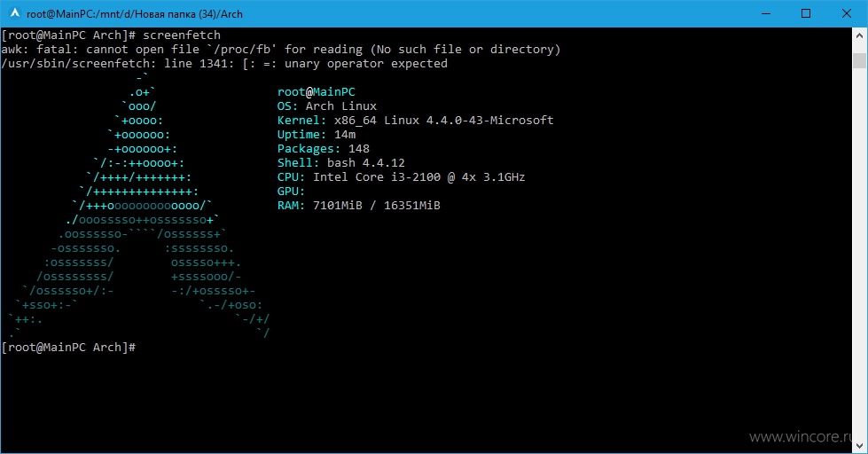This screenshot has height=454, width=868.
Task: Minimize the terminal window
Action: point(766,13)
